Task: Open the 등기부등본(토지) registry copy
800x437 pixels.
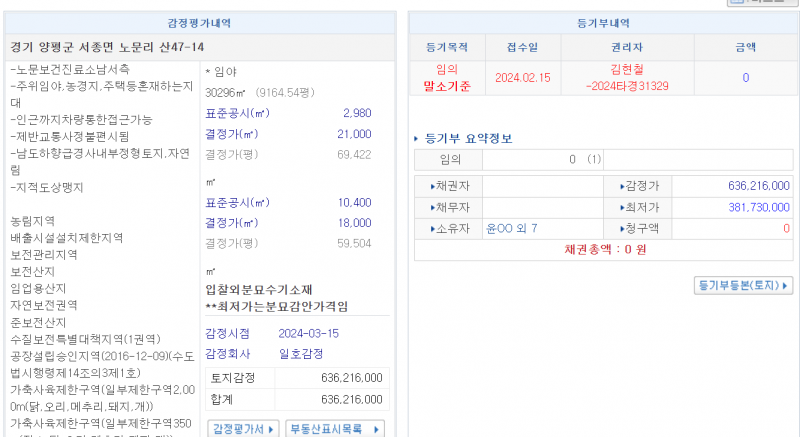Action: tap(743, 285)
